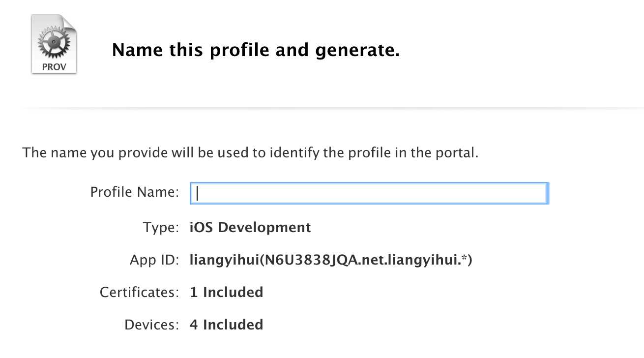644x358 pixels.
Task: Click the Certificates label
Action: (x=139, y=293)
